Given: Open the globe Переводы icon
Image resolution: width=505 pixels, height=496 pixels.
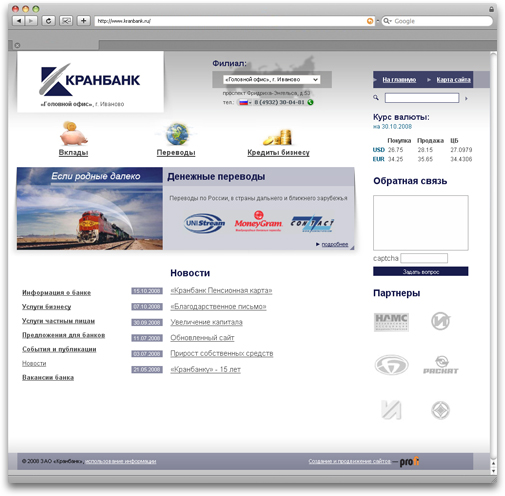Looking at the screenshot, I should (x=177, y=134).
